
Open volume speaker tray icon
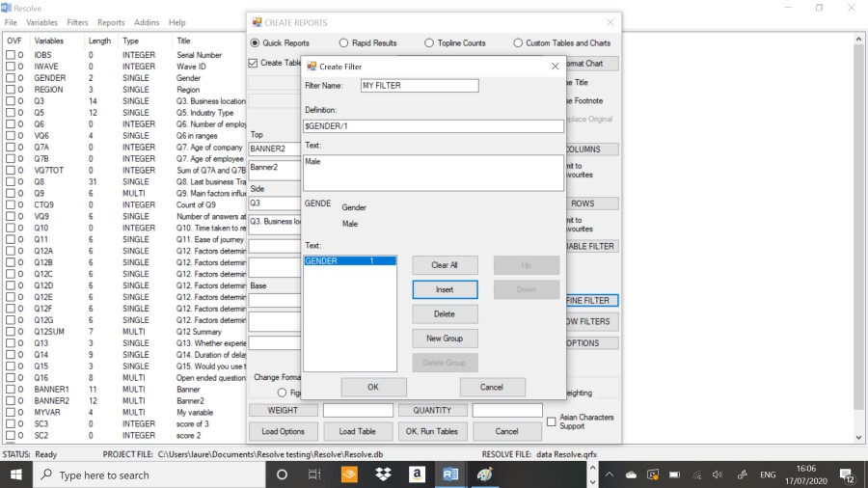click(x=718, y=474)
